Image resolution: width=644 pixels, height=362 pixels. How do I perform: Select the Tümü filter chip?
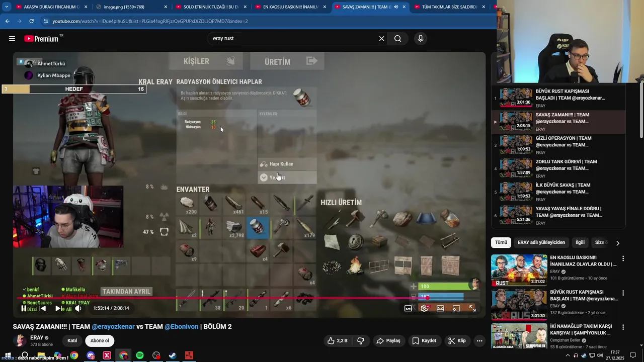point(501,242)
